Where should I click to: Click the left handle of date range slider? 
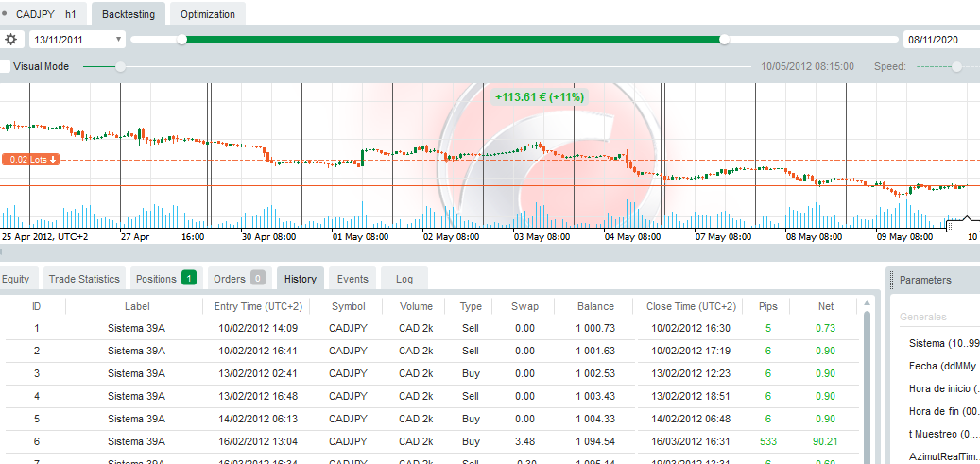pyautogui.click(x=181, y=40)
